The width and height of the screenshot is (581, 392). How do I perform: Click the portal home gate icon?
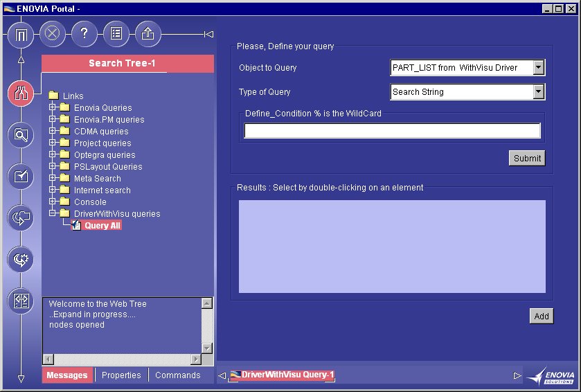(21, 35)
